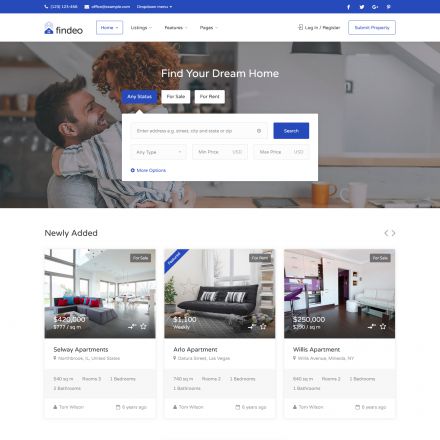Click compare icon on Arlo Apartment
The image size is (440, 440).
coord(252,326)
